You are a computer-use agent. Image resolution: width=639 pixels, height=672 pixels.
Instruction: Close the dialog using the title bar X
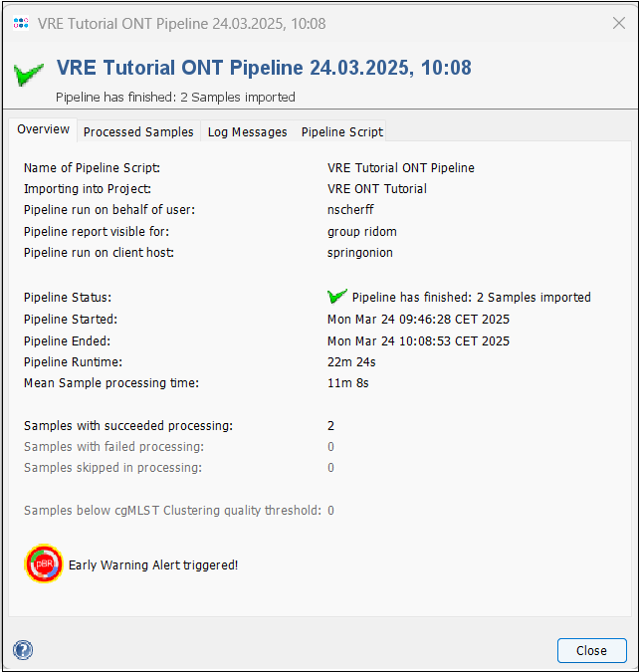619,23
